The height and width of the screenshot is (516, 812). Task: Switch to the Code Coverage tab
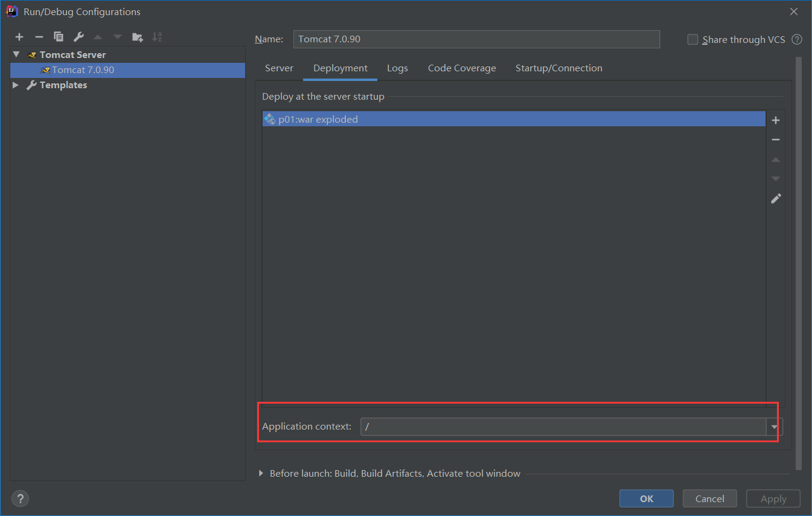[x=462, y=68]
